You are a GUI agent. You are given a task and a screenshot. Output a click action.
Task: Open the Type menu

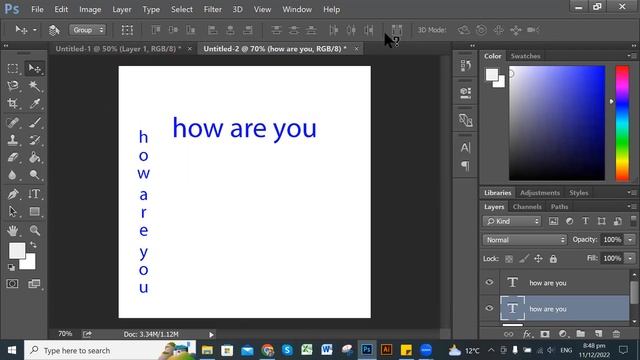tap(151, 9)
